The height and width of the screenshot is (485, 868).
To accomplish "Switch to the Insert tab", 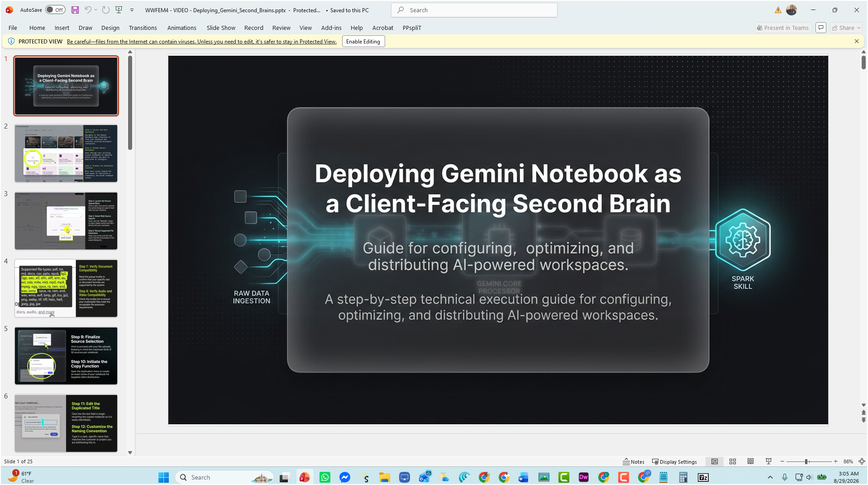I will click(62, 28).
